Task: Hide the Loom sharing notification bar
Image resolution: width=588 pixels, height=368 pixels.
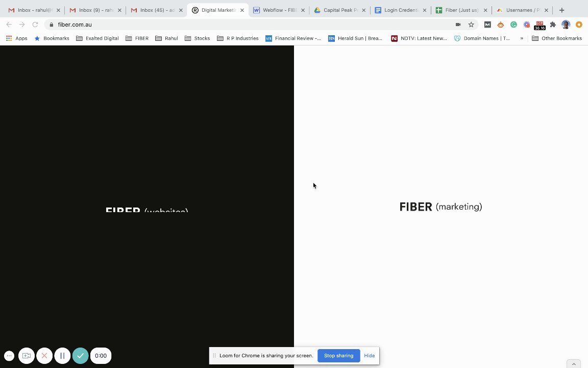Action: [x=370, y=356]
